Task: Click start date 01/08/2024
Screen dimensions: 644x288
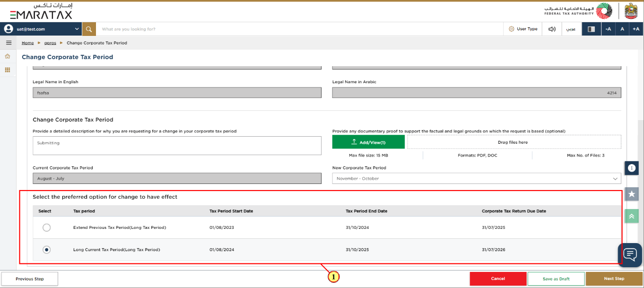Action: (x=222, y=250)
